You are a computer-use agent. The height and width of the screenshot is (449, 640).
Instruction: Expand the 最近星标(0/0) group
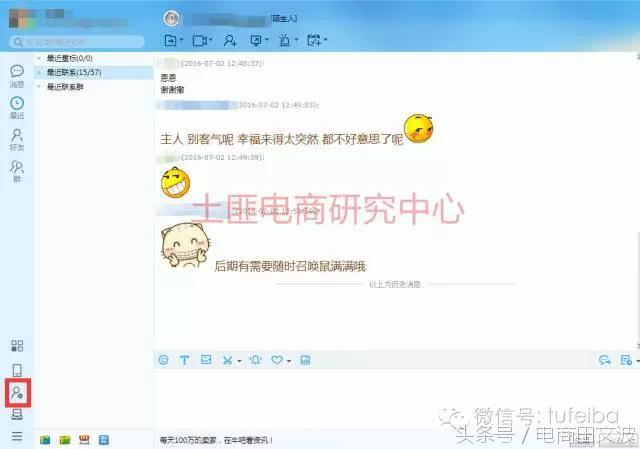(68, 58)
